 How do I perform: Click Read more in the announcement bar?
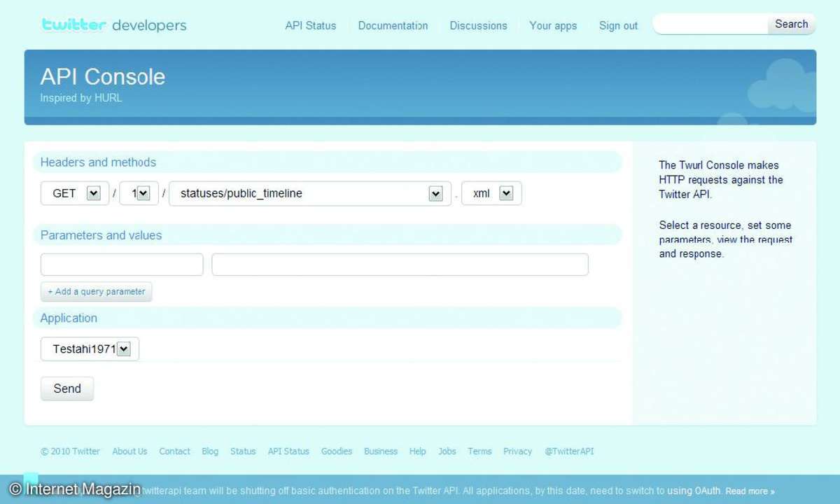(750, 491)
